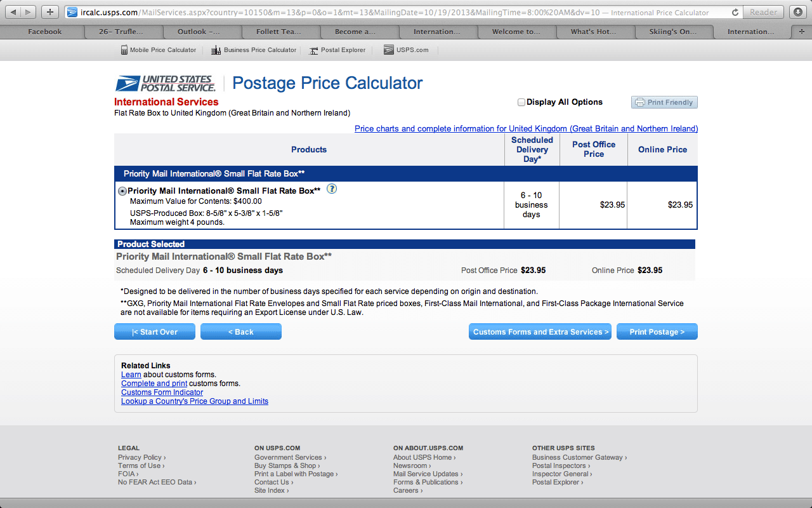Open the Buy Stamps & Shop link
812x508 pixels.
[x=287, y=465]
